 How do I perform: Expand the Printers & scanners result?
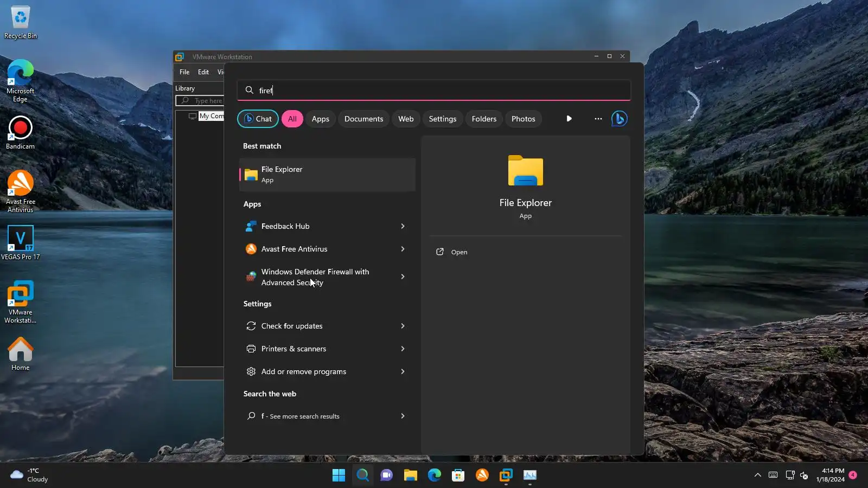point(403,349)
